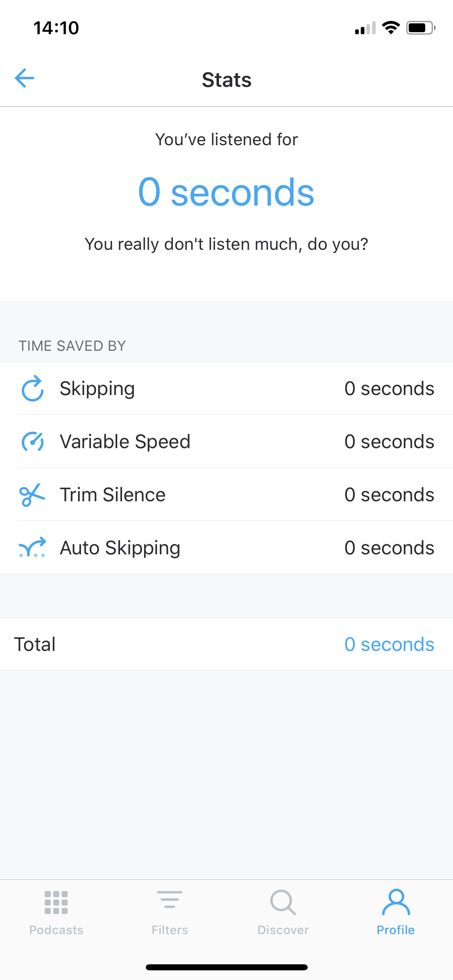Screen dimensions: 453x980
Task: Select the Variable Speed row label
Action: (125, 442)
